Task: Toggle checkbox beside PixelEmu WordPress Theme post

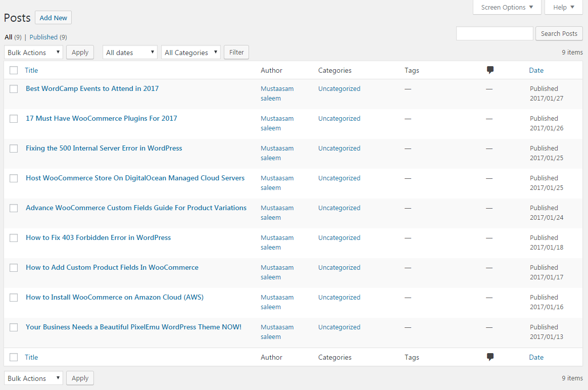Action: click(14, 327)
